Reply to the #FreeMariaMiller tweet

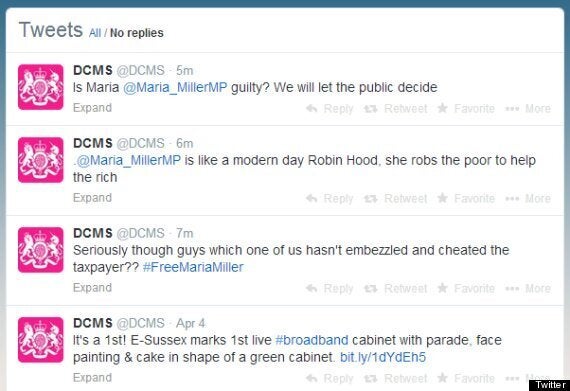coord(330,288)
